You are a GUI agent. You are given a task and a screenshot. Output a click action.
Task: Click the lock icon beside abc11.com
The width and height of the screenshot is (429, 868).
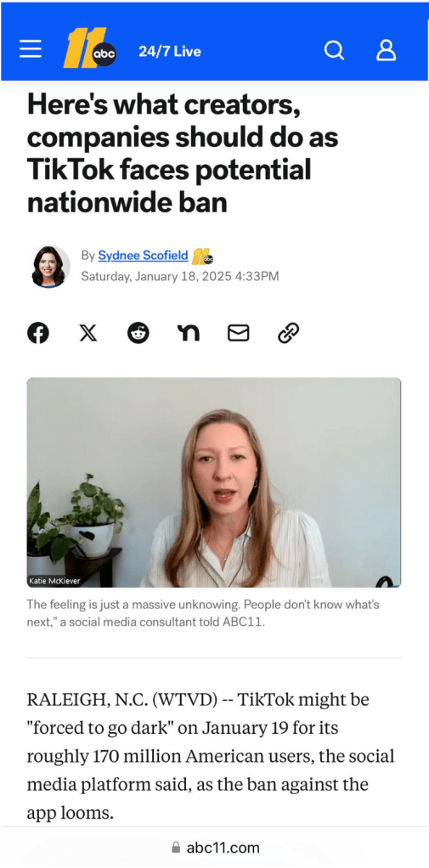click(176, 848)
